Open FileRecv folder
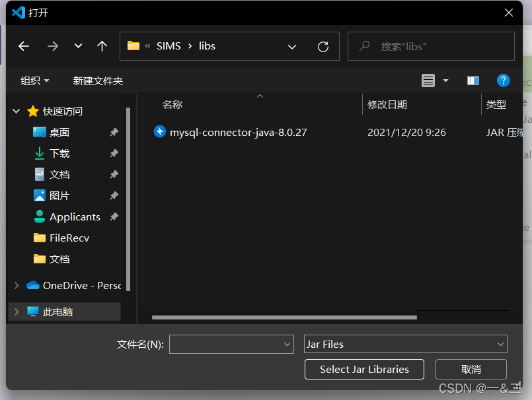This screenshot has width=532, height=400. 69,238
